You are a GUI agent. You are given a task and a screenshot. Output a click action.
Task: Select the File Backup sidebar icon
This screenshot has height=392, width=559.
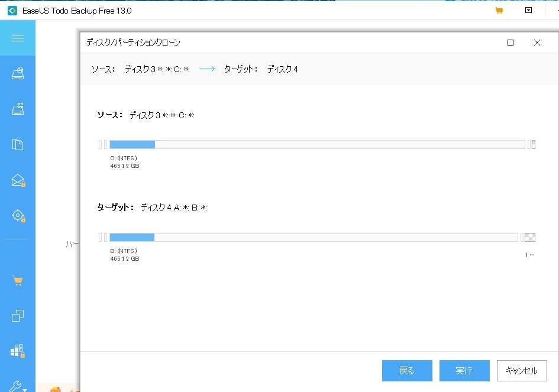pyautogui.click(x=18, y=144)
